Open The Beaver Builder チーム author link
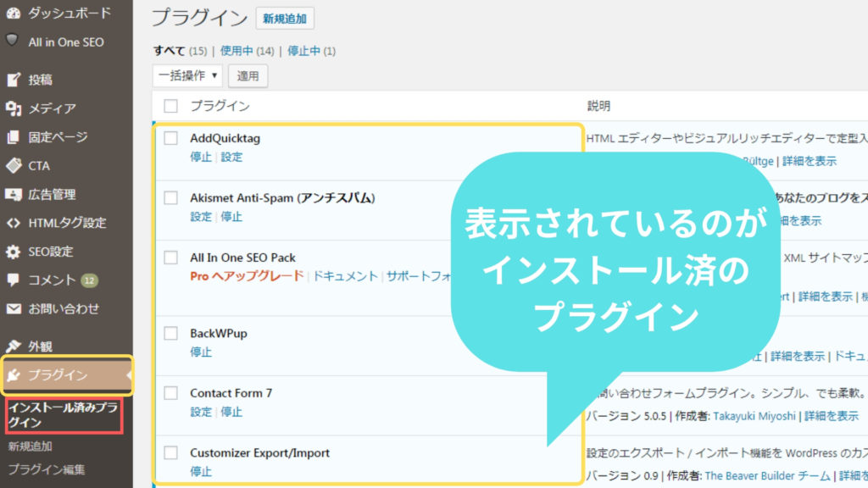Image resolution: width=868 pixels, height=488 pixels. click(x=768, y=476)
